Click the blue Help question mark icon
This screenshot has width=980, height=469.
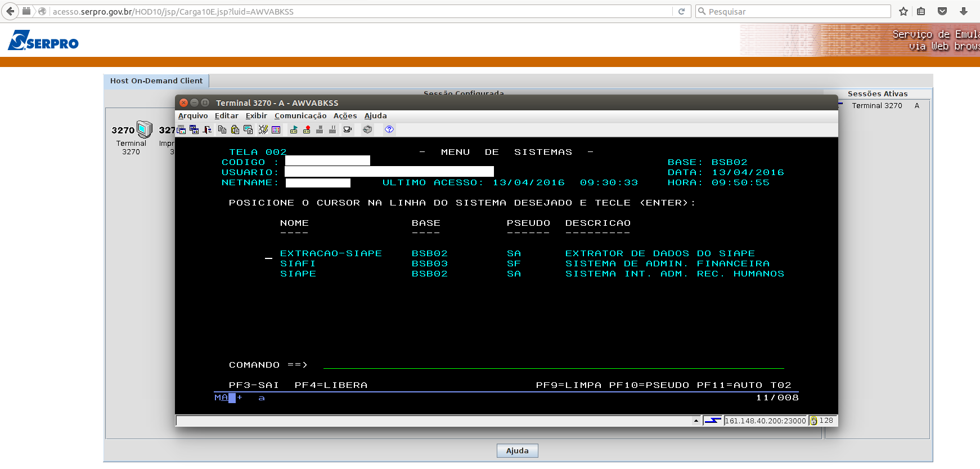coord(389,129)
